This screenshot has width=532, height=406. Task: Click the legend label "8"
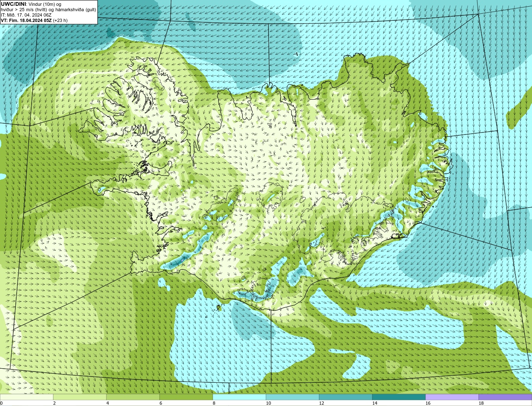click(214, 403)
